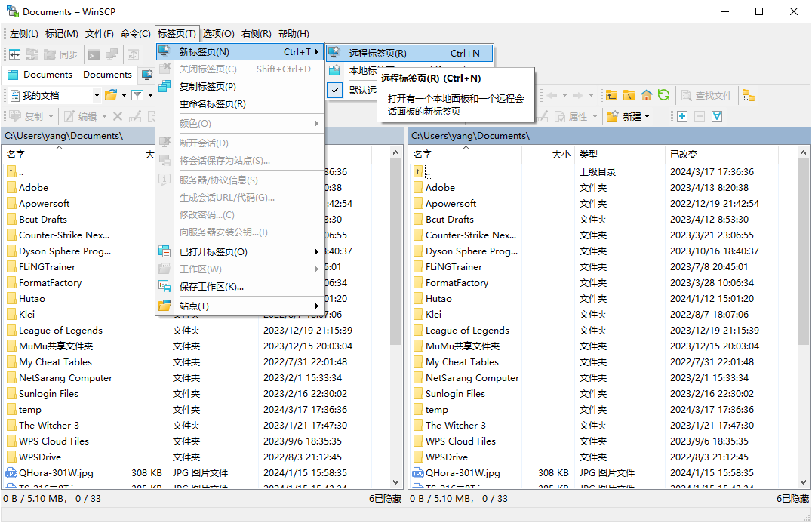Select MuMu共享文件夹 in left panel
This screenshot has width=812, height=523.
(x=56, y=346)
